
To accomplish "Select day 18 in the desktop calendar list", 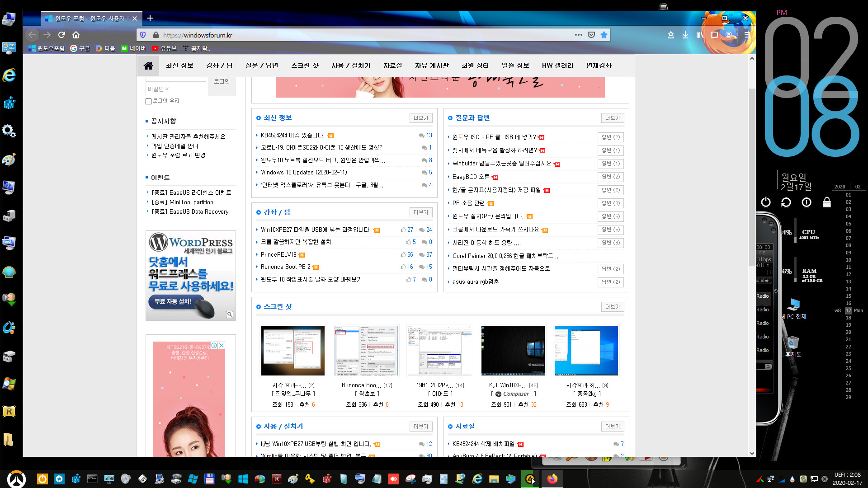I will point(849,318).
